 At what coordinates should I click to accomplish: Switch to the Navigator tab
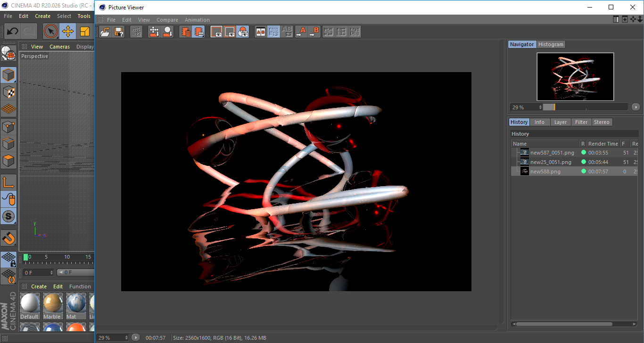click(x=522, y=44)
